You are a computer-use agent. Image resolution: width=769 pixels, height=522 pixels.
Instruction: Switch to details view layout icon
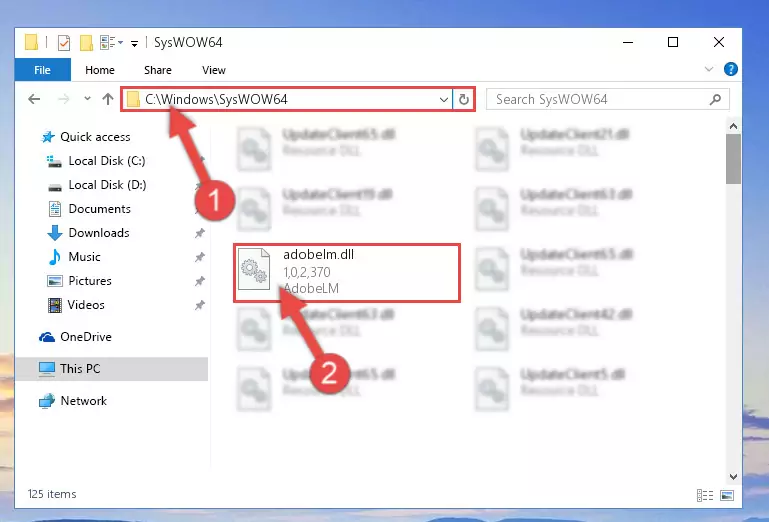pyautogui.click(x=705, y=496)
